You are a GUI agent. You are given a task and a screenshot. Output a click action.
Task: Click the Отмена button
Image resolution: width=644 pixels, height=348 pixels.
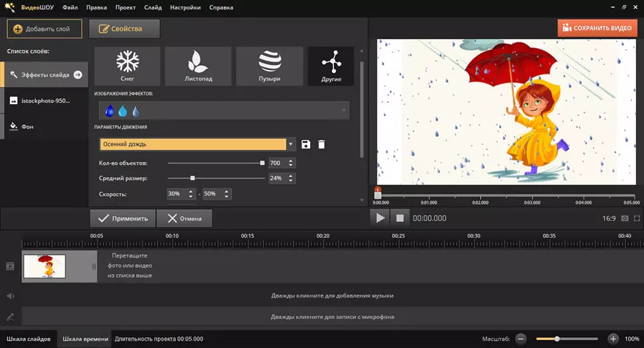pos(185,218)
